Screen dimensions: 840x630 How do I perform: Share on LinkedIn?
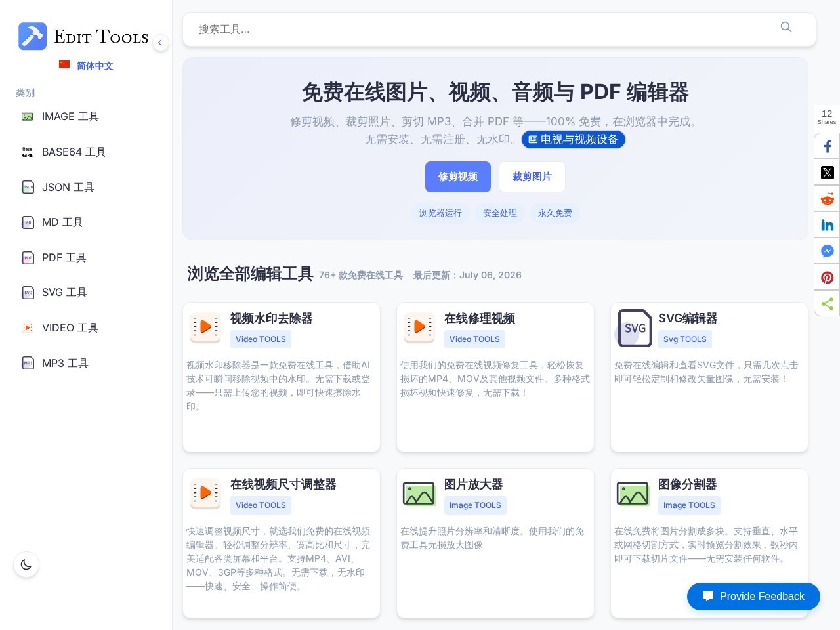click(828, 225)
